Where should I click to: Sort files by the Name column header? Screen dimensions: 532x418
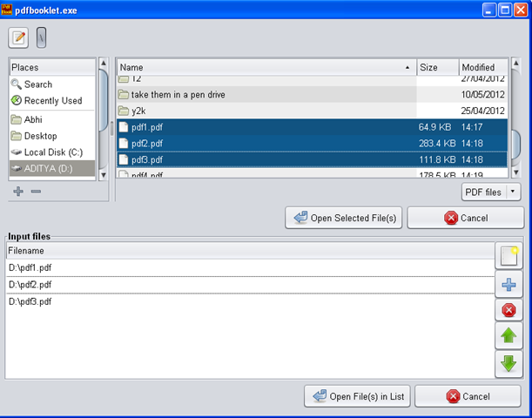click(266, 67)
